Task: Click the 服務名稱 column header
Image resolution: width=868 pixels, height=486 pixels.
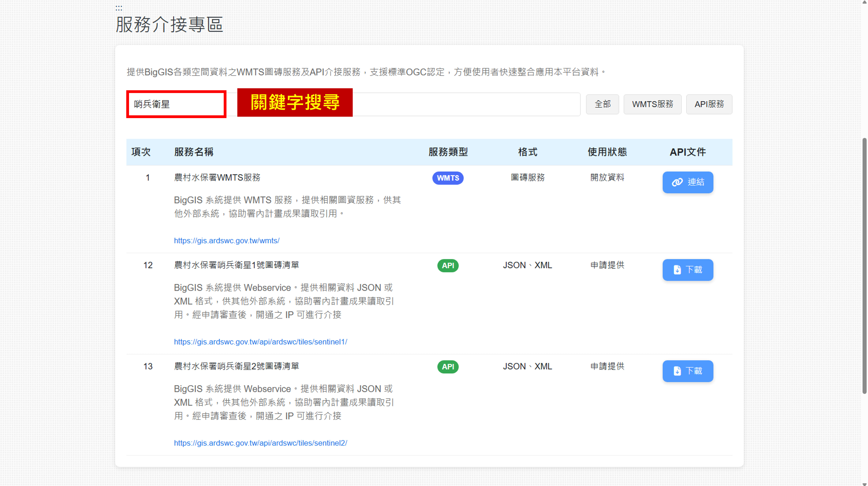Action: [x=193, y=152]
